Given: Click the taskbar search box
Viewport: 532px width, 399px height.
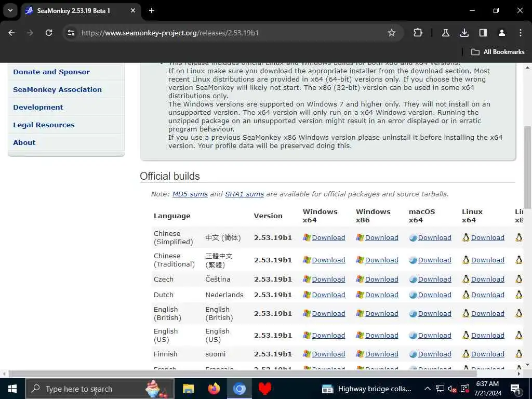Looking at the screenshot, I should 100,389.
